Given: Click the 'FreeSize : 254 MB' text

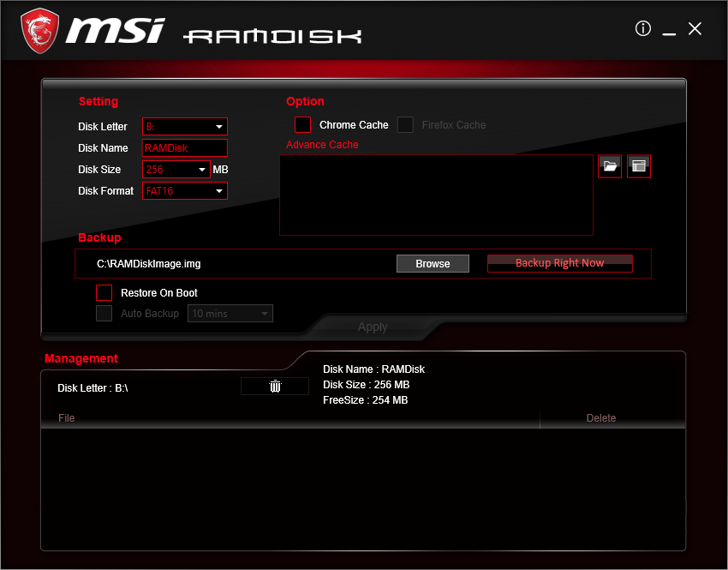Looking at the screenshot, I should [x=366, y=400].
